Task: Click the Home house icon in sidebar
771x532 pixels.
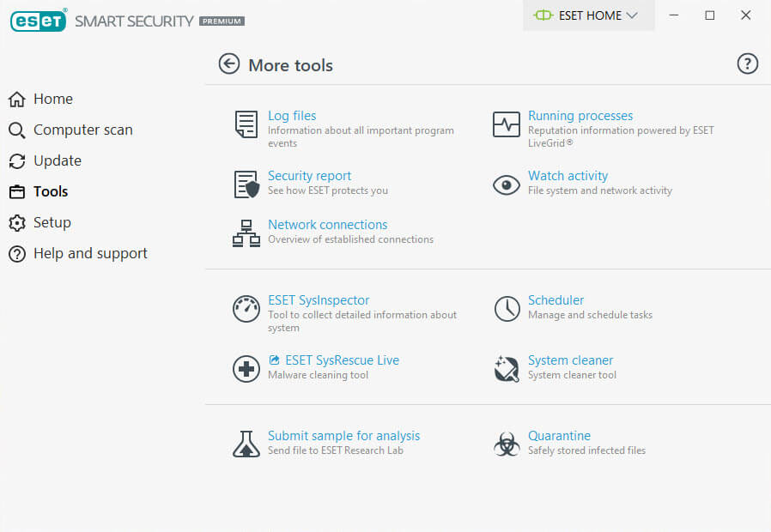Action: coord(17,100)
